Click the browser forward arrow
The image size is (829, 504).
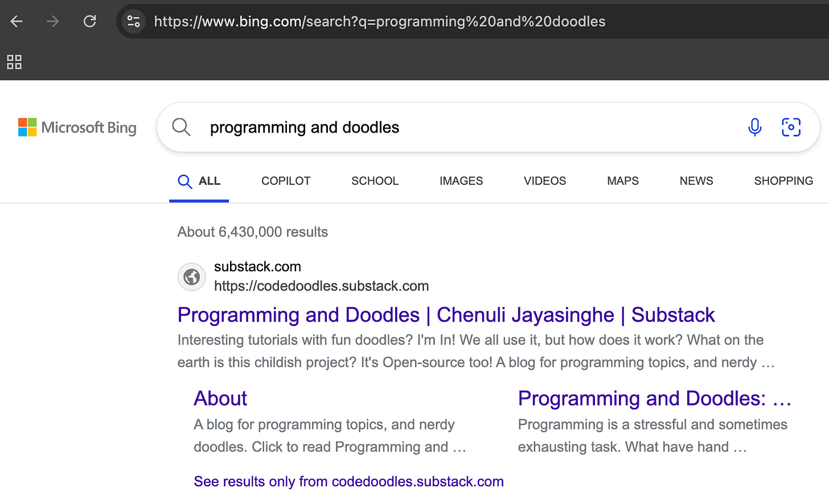[53, 22]
